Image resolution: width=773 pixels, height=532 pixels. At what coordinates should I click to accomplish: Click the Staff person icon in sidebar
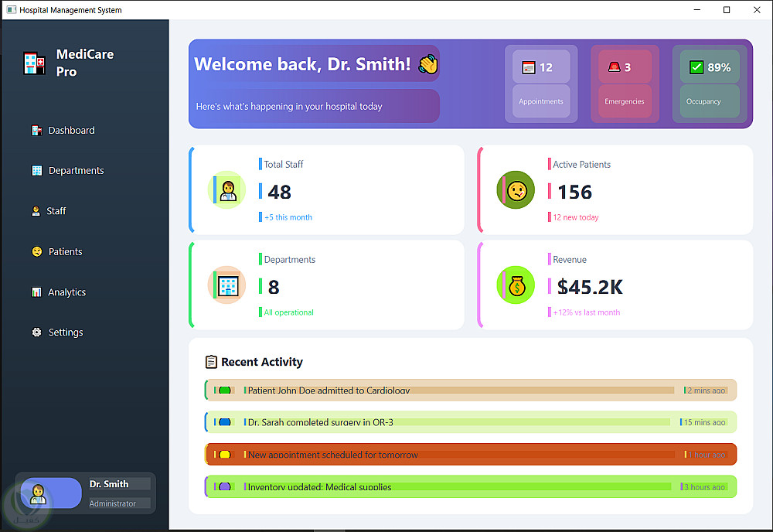click(36, 211)
